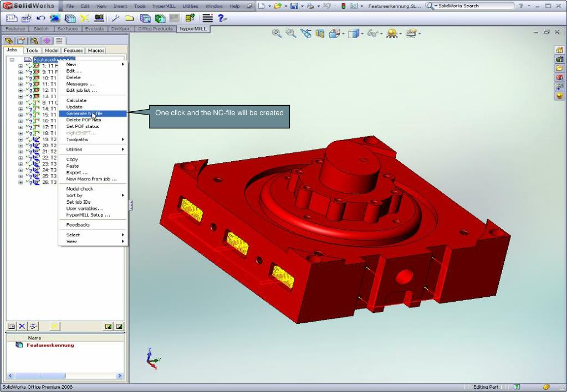Click the View Orientation icon

click(x=334, y=34)
